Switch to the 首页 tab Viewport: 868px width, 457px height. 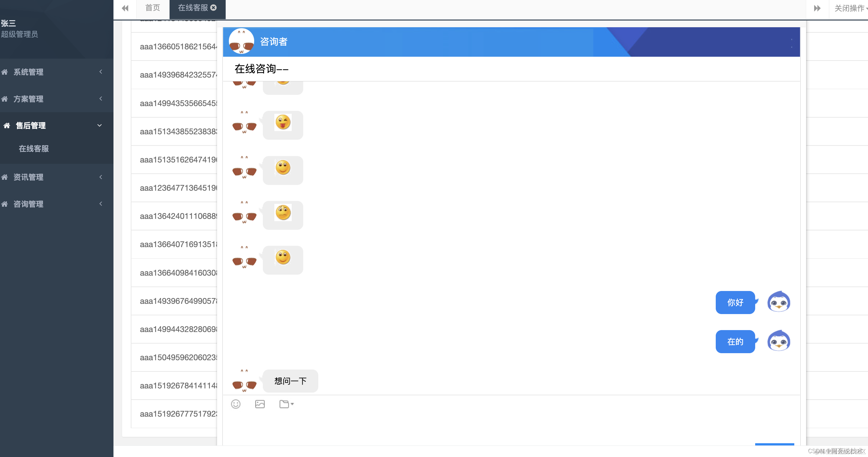(152, 8)
